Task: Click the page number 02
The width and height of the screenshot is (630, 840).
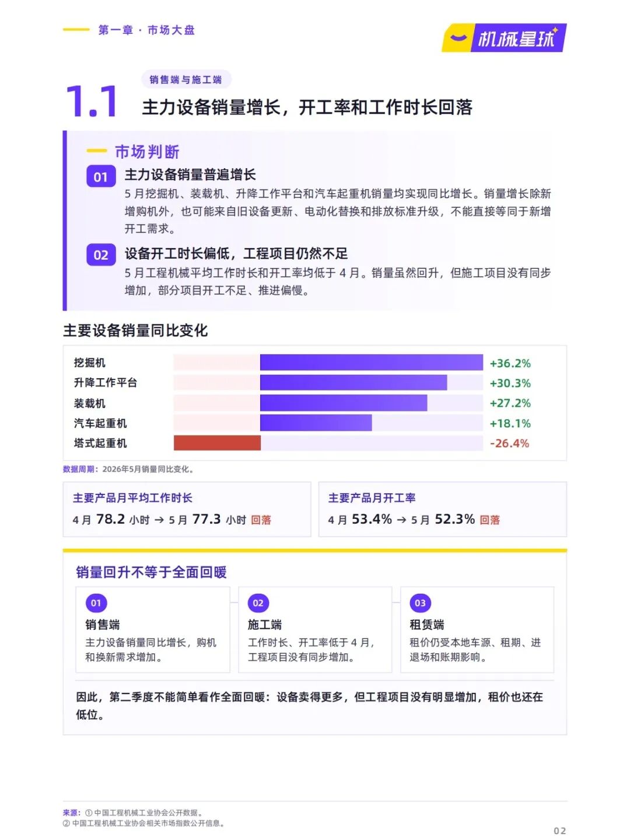Action: pyautogui.click(x=560, y=831)
